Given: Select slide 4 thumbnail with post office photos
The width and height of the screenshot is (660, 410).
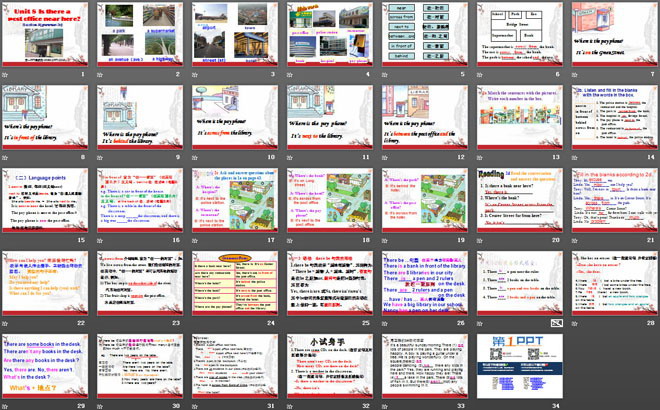Looking at the screenshot, I should click(x=330, y=35).
